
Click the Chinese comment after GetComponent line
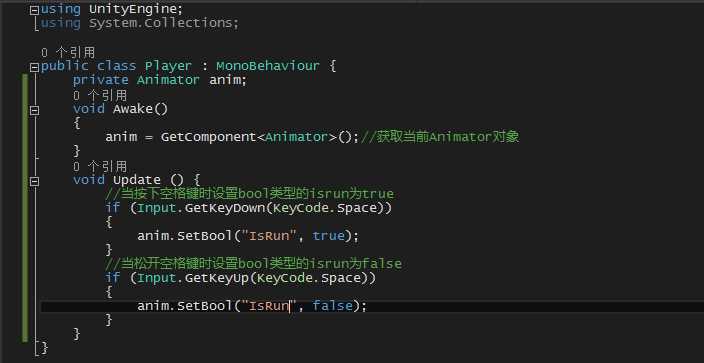tap(440, 137)
